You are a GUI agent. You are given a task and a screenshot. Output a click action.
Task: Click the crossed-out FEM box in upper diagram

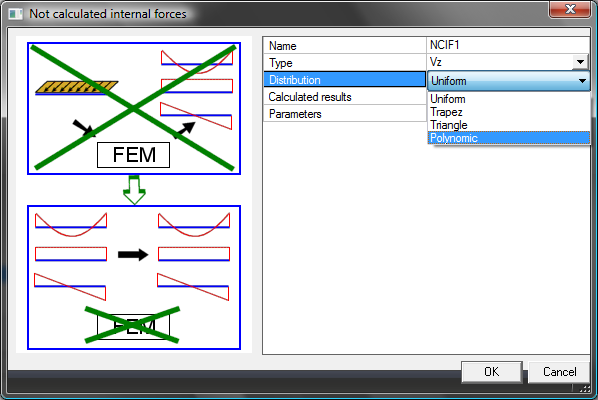[x=133, y=155]
